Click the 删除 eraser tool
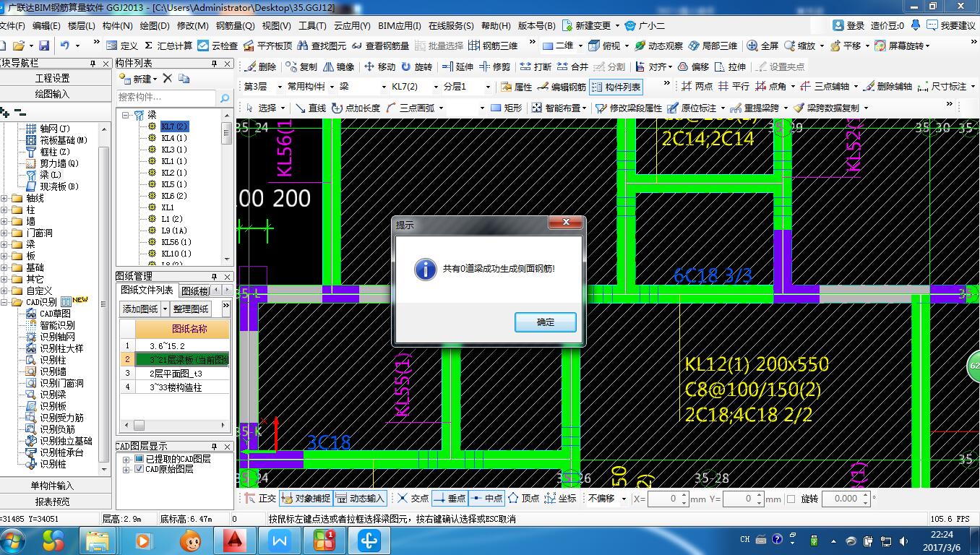Image resolution: width=980 pixels, height=555 pixels. tap(260, 66)
